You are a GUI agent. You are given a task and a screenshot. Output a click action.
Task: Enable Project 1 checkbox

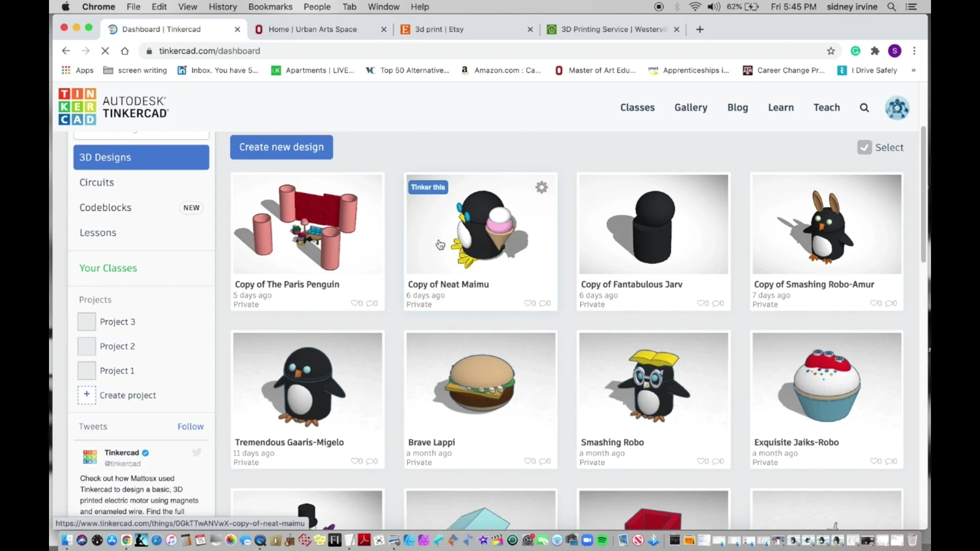(x=86, y=371)
